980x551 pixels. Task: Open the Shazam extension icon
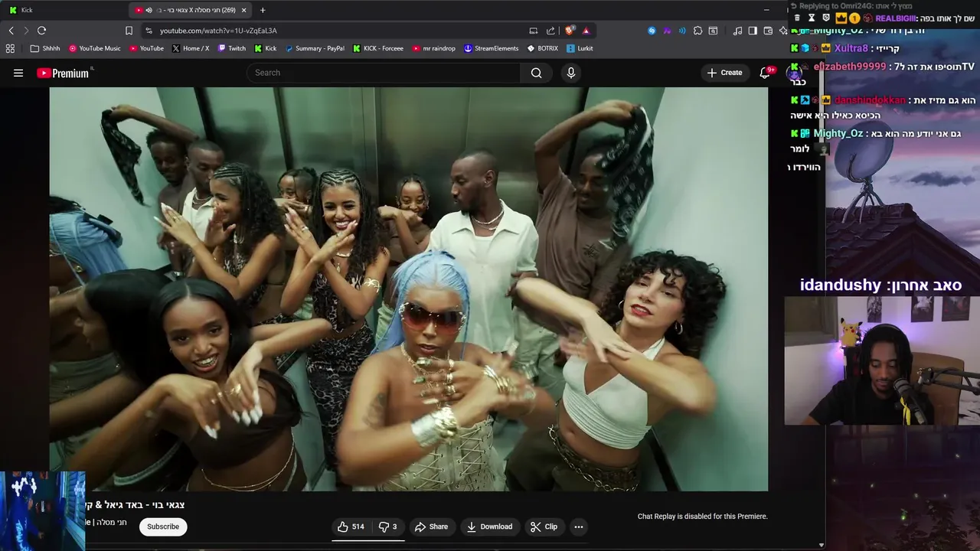coord(652,31)
